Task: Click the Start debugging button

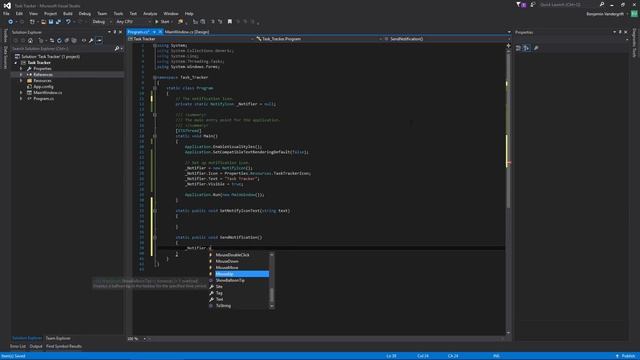Action: coord(162,22)
